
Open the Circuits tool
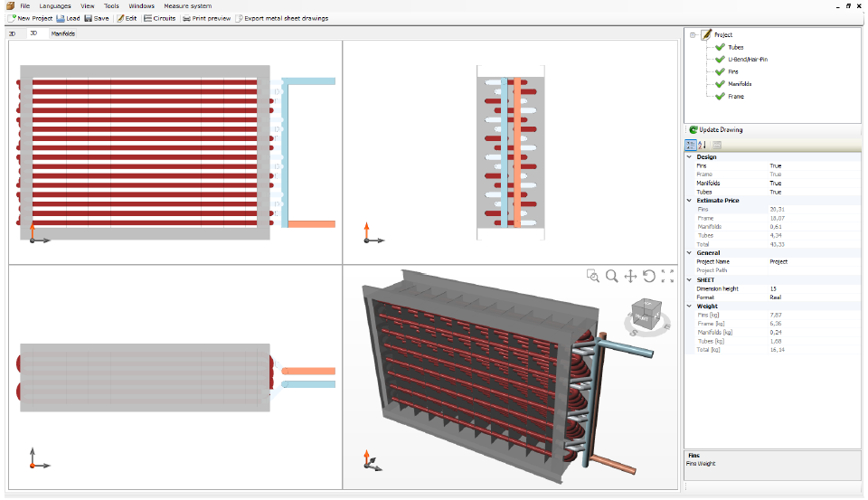159,18
